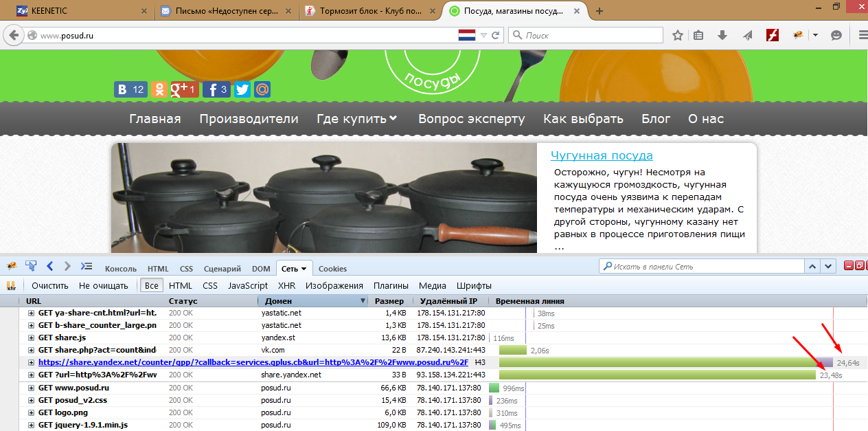Share via the Facebook icon with count 3

pyautogui.click(x=216, y=89)
